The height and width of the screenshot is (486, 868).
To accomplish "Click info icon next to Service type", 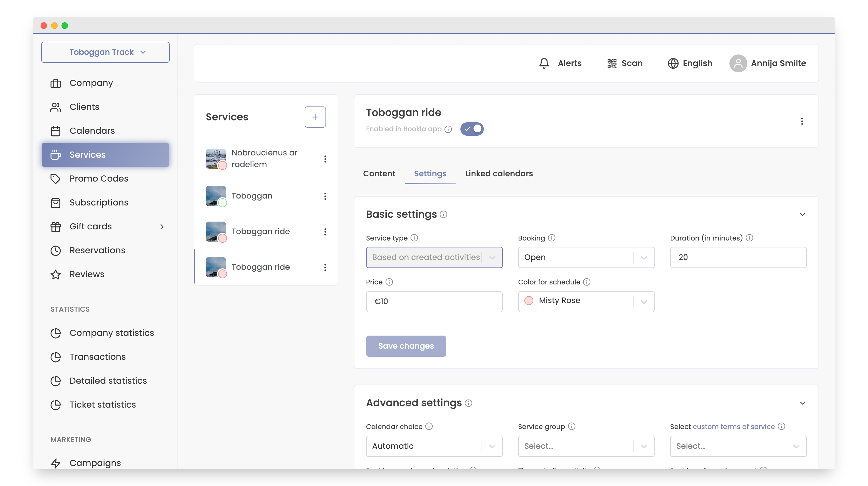I will tap(414, 238).
